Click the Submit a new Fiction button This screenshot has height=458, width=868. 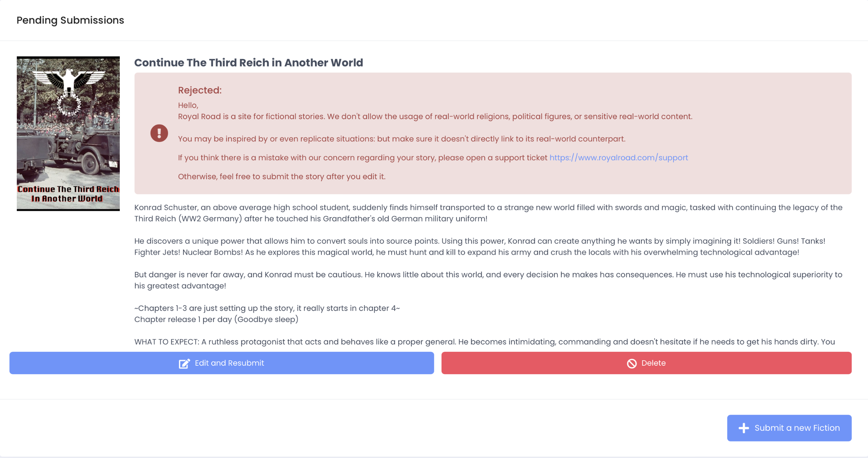click(x=789, y=428)
